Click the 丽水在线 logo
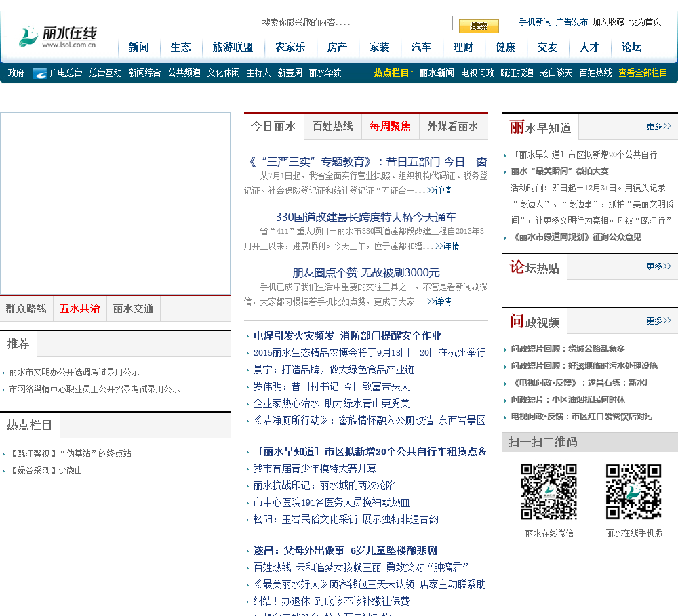This screenshot has width=678, height=616. click(58, 37)
